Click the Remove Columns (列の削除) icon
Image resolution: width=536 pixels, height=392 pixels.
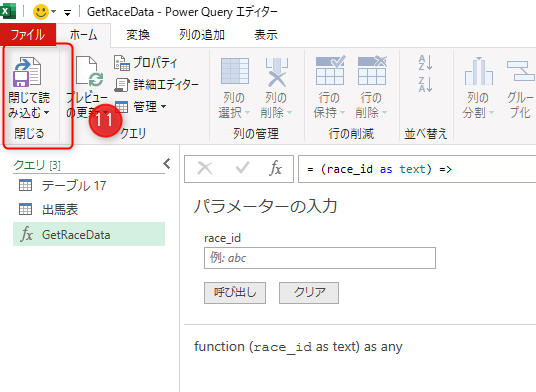coord(277,72)
